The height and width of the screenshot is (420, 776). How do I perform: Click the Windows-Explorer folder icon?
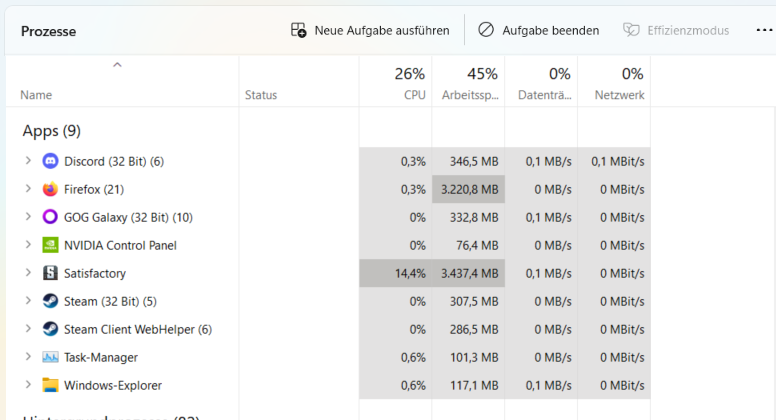point(50,385)
